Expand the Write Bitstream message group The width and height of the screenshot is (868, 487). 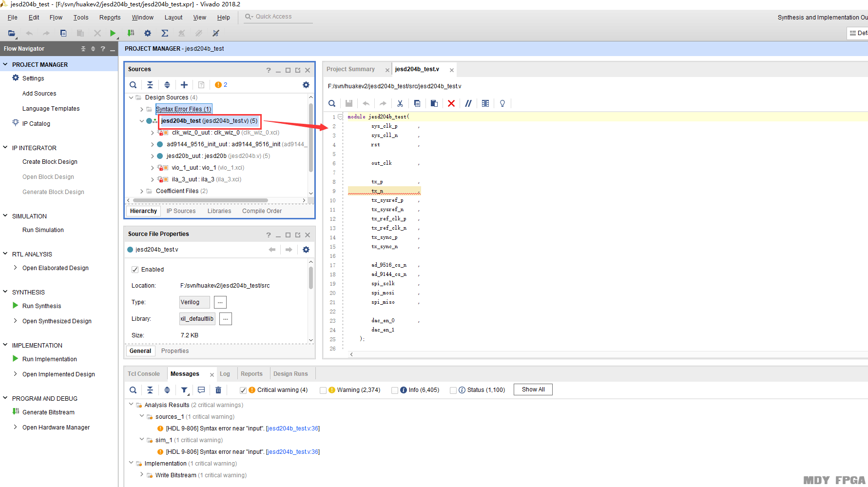click(142, 475)
